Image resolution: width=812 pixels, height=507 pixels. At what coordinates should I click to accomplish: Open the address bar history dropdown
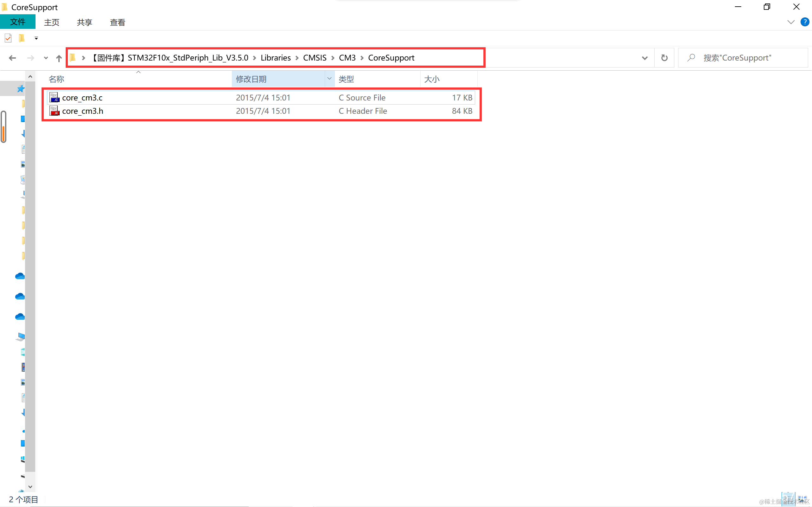[x=645, y=58]
